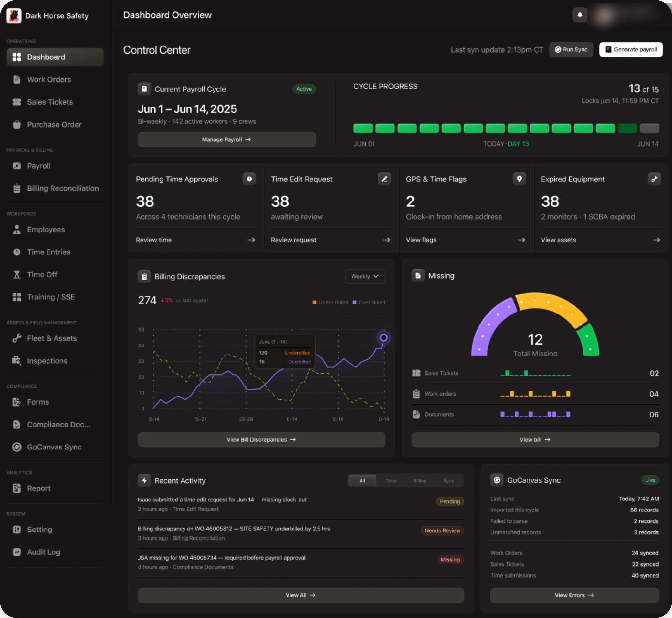Click the Review time link
The height and width of the screenshot is (618, 672).
[153, 240]
